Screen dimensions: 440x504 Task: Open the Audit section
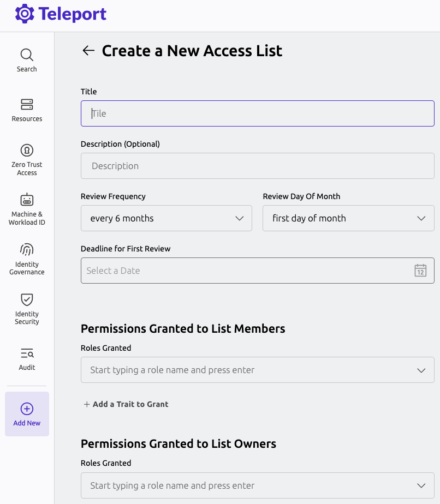pos(26,357)
